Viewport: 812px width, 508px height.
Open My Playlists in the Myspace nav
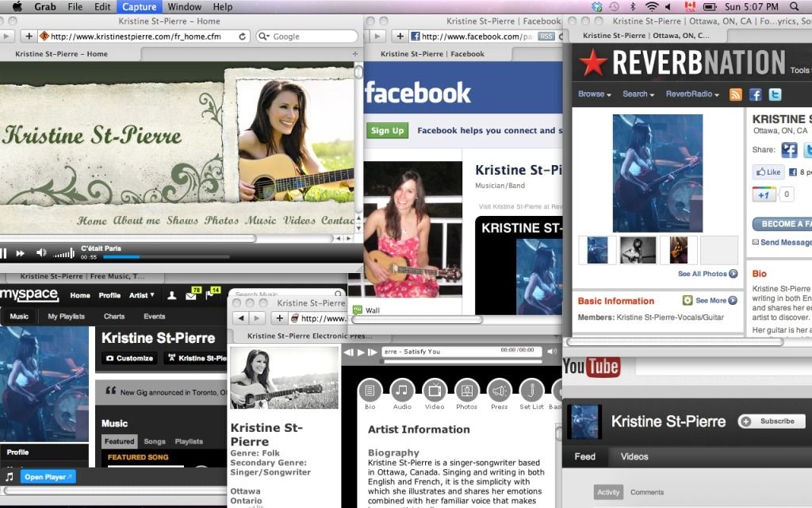tap(67, 316)
